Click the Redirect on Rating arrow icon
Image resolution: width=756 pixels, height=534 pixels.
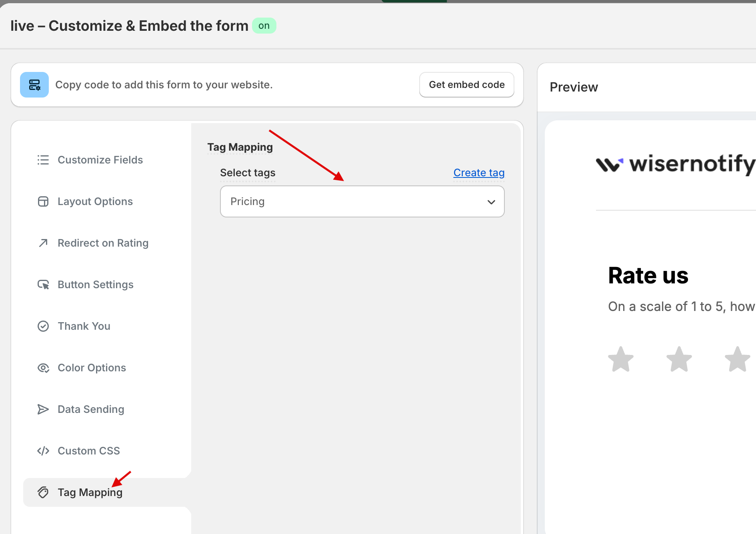pyautogui.click(x=43, y=243)
